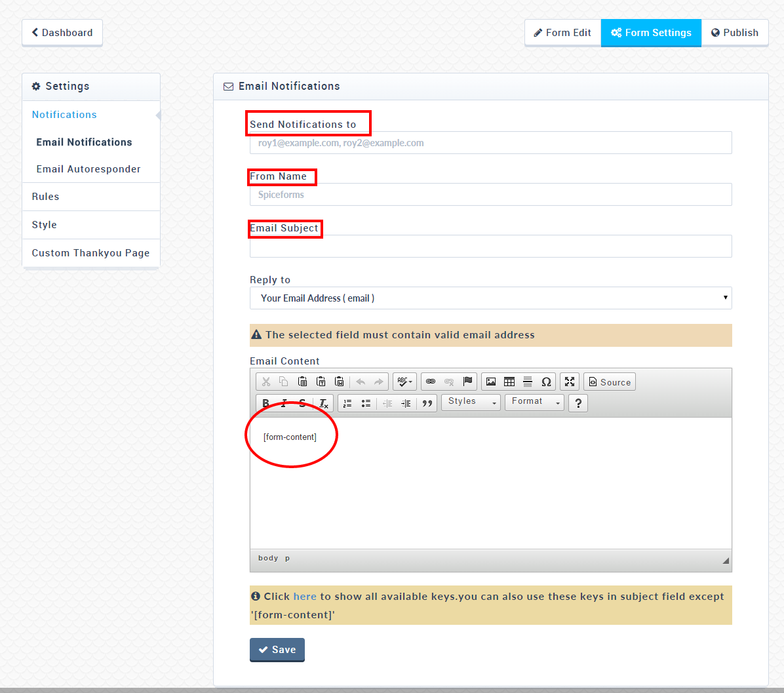Viewport: 784px width, 693px height.
Task: Insert a table in the email content
Action: [x=509, y=382]
